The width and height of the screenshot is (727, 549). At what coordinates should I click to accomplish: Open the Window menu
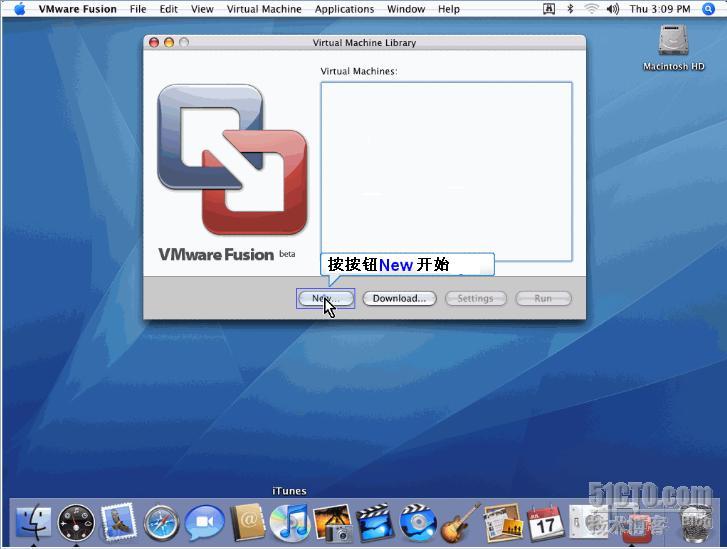click(406, 9)
